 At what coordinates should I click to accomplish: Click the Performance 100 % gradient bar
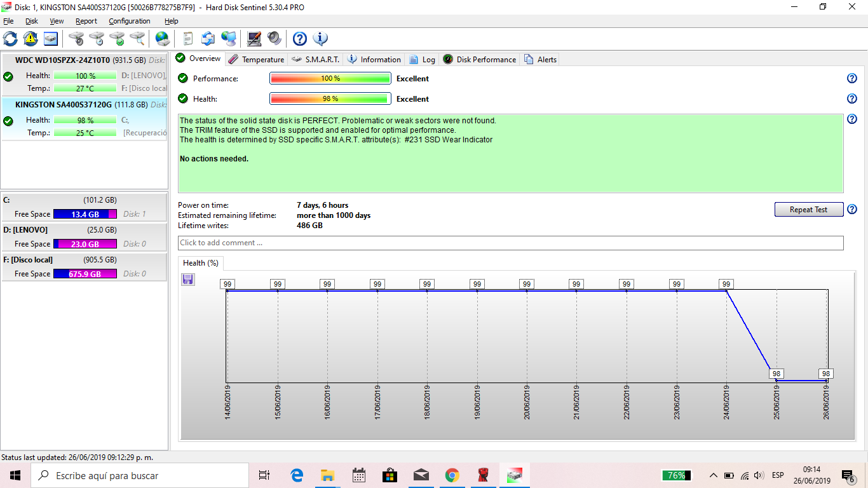tap(330, 78)
